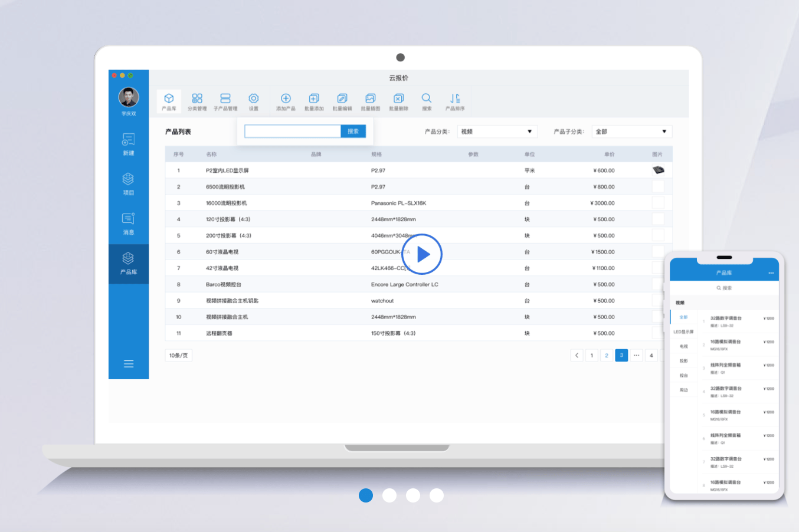Switch to the 产品库 toolbar tab
Screen dimensions: 799x532
tap(169, 101)
